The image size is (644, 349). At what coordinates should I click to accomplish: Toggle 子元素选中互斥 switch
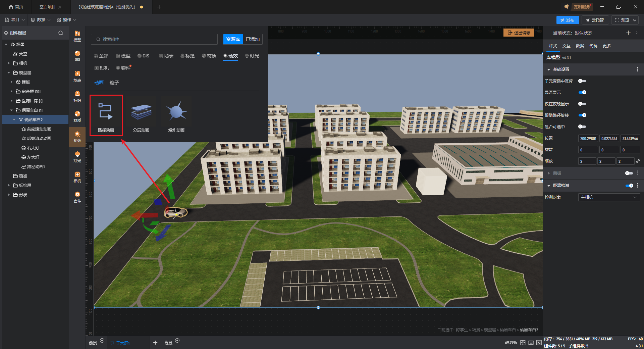click(x=582, y=81)
